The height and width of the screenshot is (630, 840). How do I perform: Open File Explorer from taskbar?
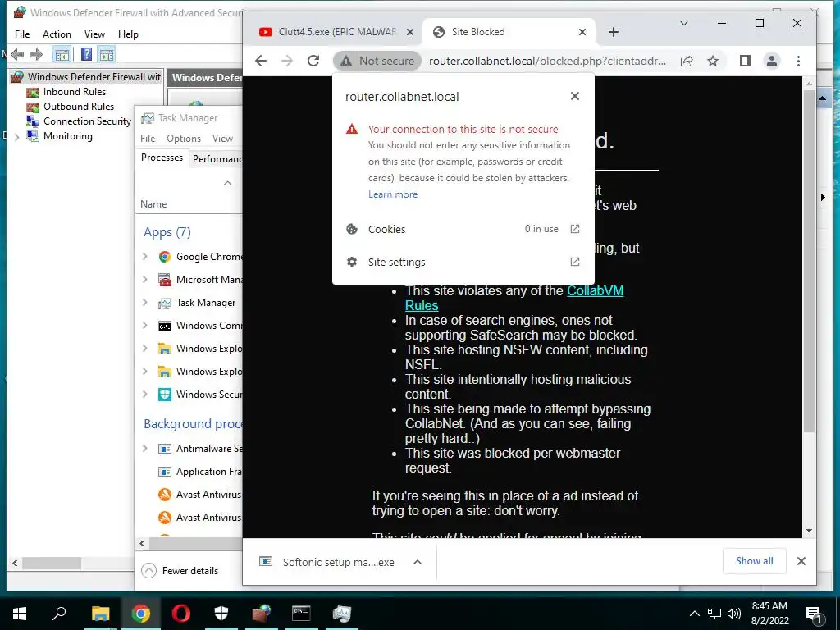point(100,614)
